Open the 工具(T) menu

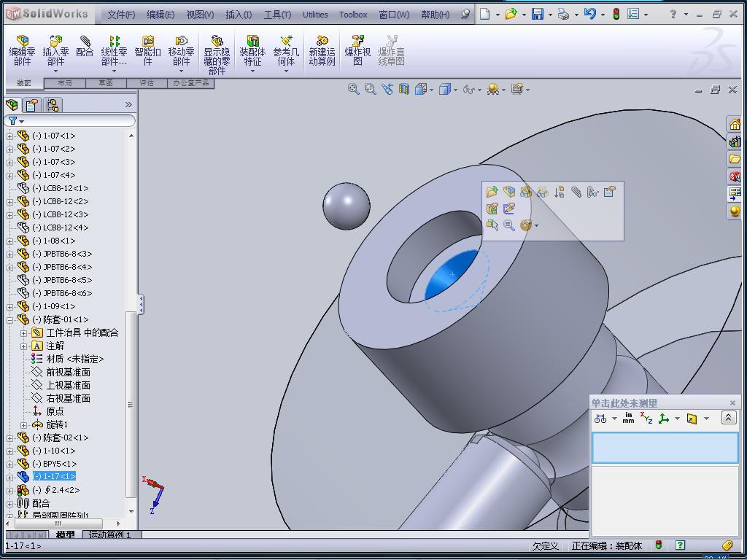(276, 15)
